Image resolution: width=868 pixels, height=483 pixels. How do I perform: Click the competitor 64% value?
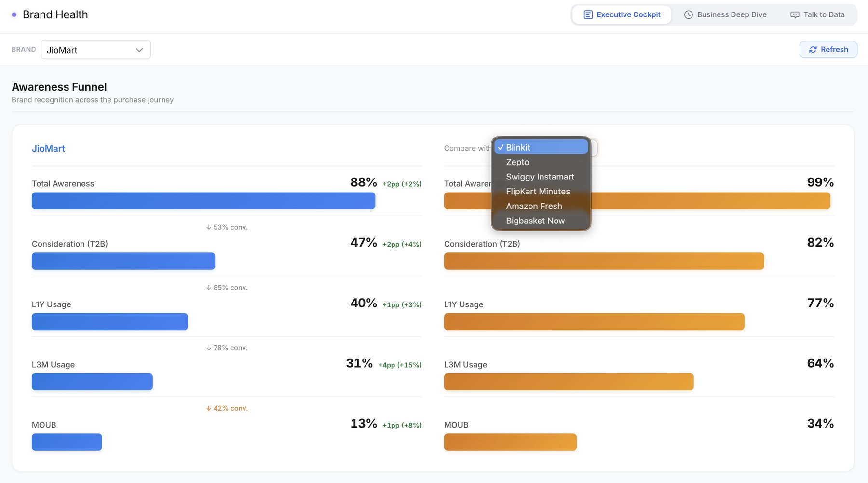click(820, 363)
